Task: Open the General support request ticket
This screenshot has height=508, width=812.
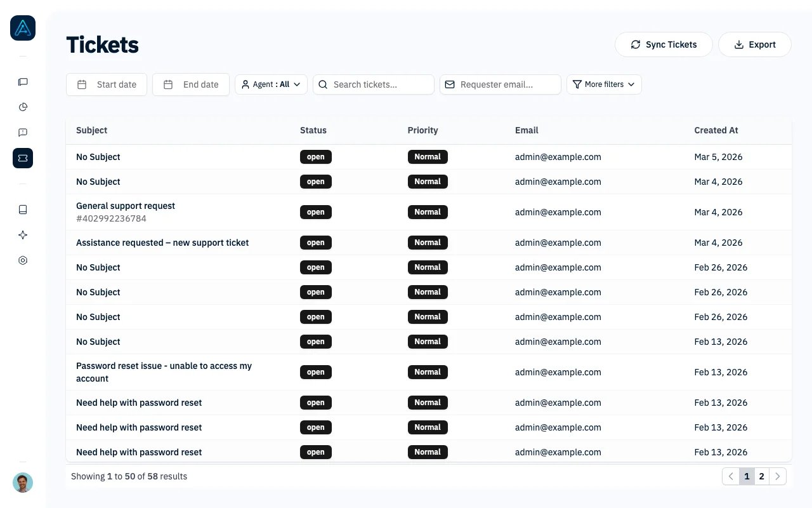Action: point(126,206)
